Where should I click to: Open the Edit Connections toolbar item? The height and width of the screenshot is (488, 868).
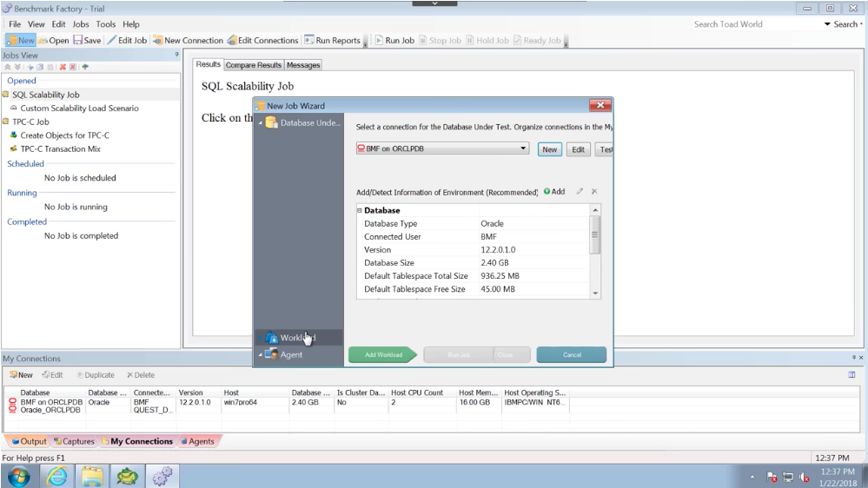coord(232,41)
